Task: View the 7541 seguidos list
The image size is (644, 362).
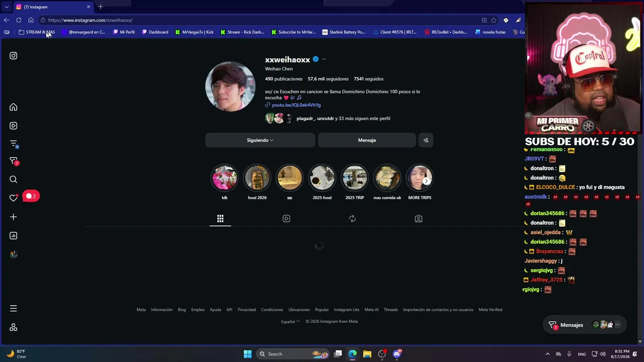Action: [x=369, y=79]
